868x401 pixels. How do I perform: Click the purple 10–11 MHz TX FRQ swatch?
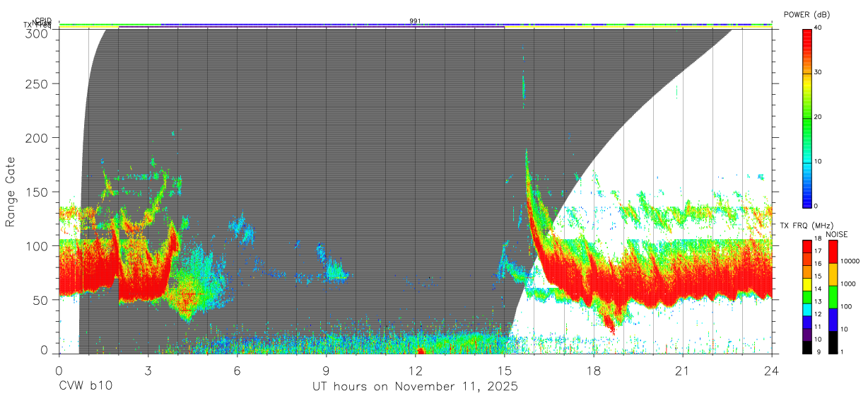tap(807, 333)
